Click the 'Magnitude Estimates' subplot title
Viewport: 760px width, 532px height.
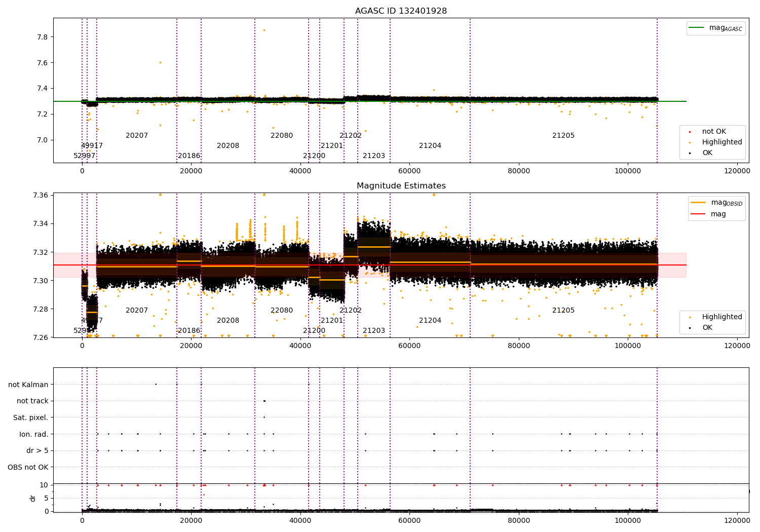click(401, 186)
